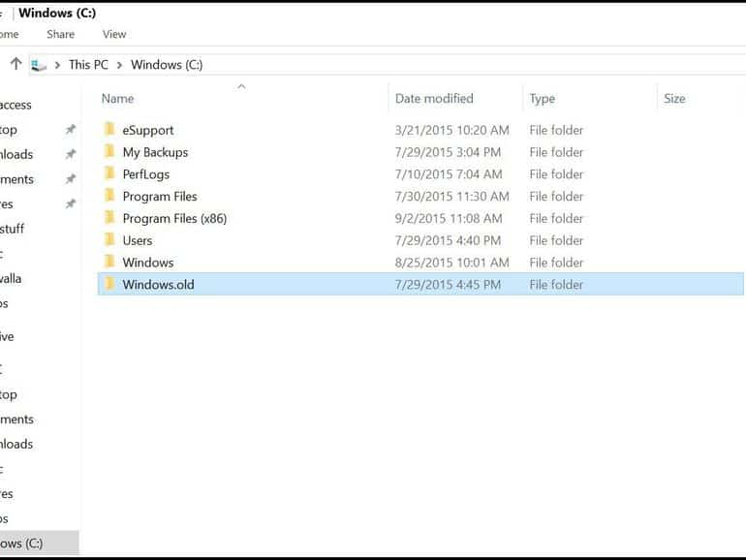Viewport: 746px width, 560px height.
Task: Sort by the Date modified column header
Action: pyautogui.click(x=434, y=99)
